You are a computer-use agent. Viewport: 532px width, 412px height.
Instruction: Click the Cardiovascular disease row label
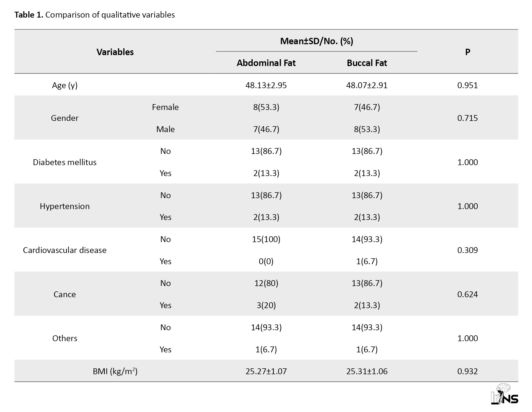(65, 250)
